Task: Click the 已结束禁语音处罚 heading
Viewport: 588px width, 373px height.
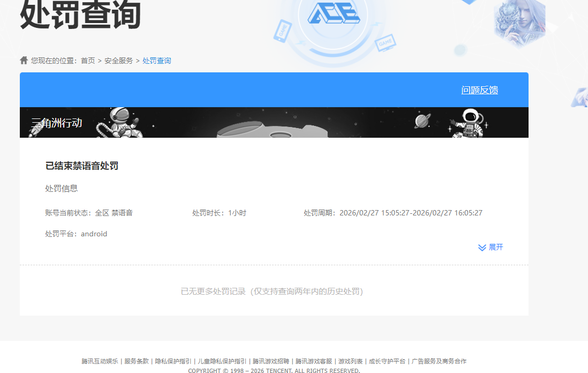Action: point(82,166)
